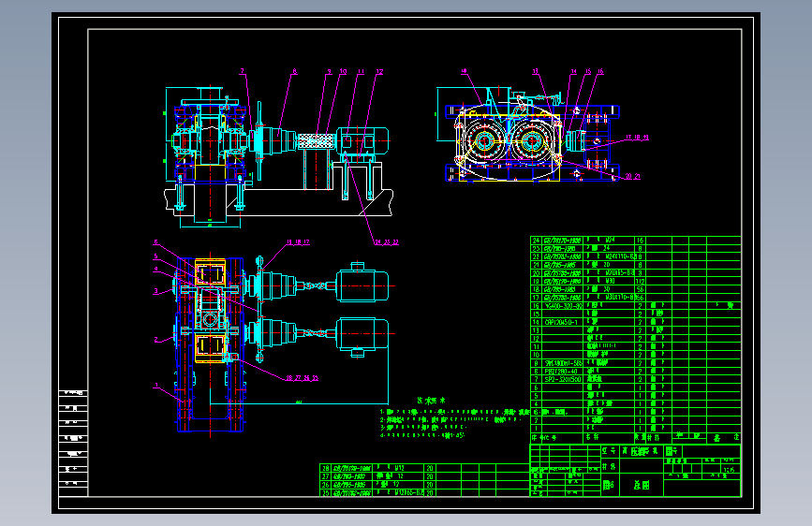Select callout number 3 in plan view
The height and width of the screenshot is (526, 812).
155,291
